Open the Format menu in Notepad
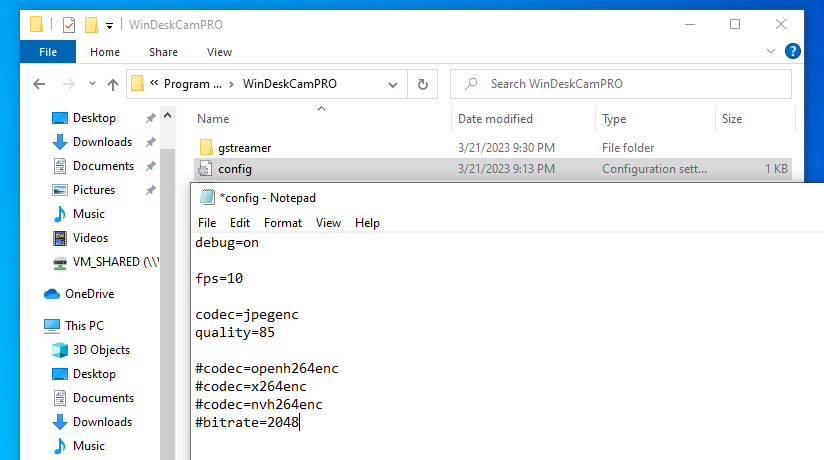This screenshot has height=460, width=824. (283, 223)
